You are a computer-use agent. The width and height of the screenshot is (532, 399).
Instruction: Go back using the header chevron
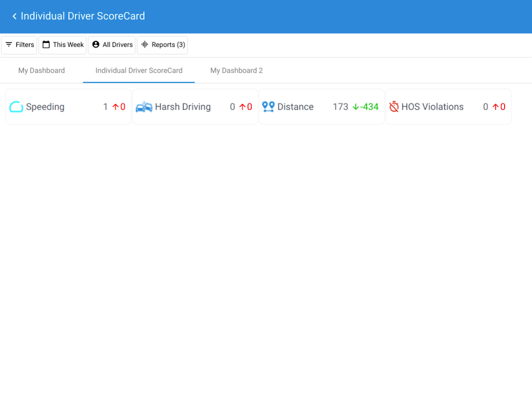(14, 16)
